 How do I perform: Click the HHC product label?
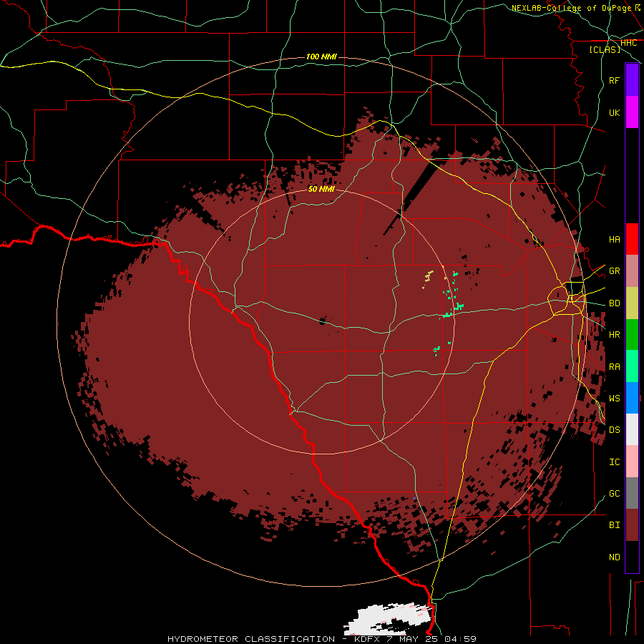pyautogui.click(x=628, y=43)
